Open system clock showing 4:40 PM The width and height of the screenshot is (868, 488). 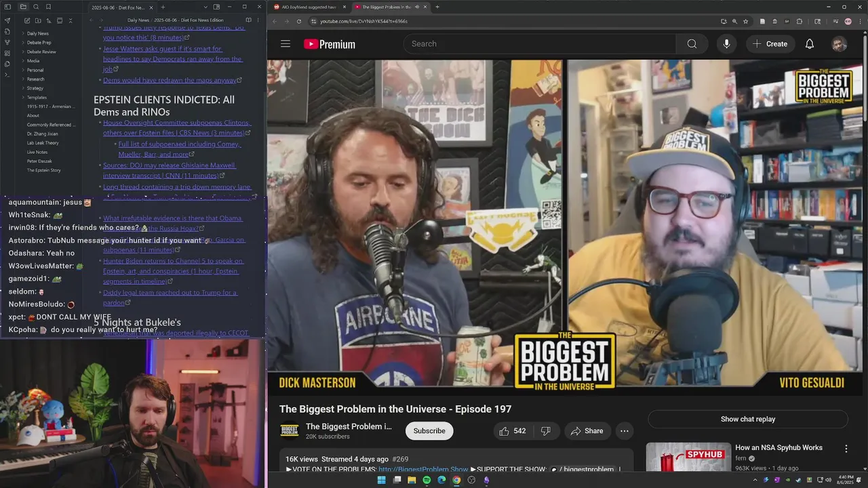pos(846,480)
